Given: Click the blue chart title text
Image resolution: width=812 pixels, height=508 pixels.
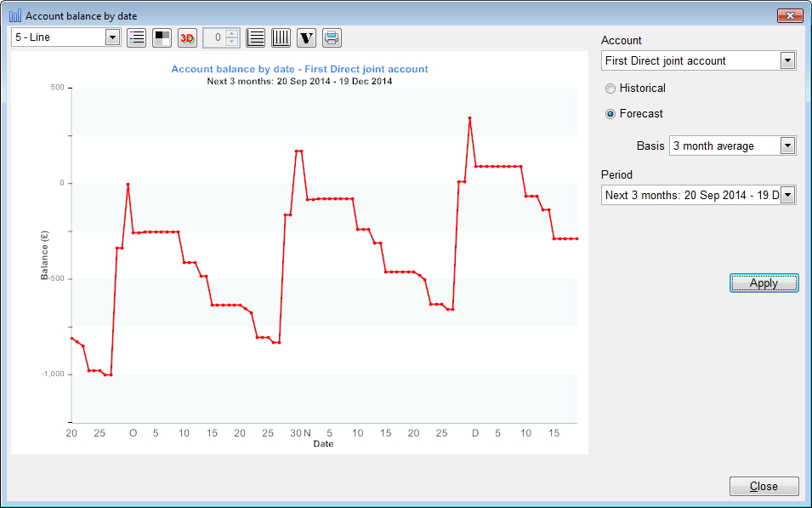Looking at the screenshot, I should click(x=299, y=69).
